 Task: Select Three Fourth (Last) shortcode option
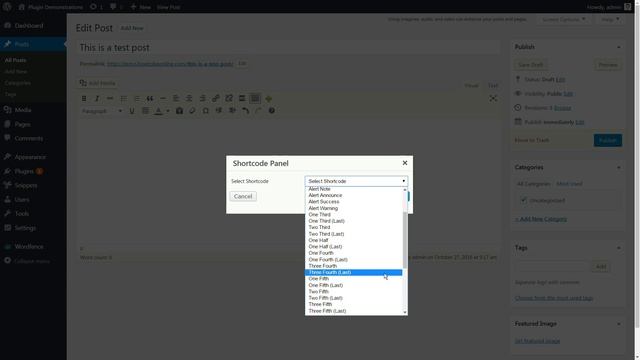[x=353, y=272]
